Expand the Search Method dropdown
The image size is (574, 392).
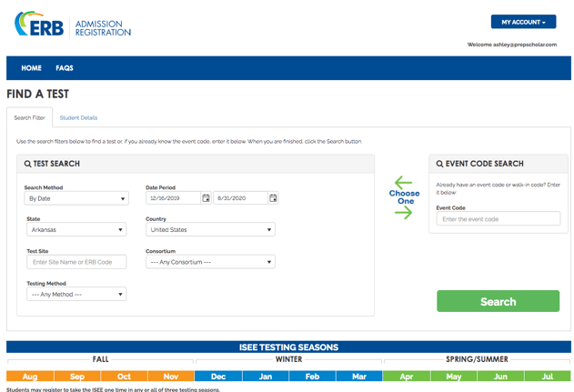76,198
